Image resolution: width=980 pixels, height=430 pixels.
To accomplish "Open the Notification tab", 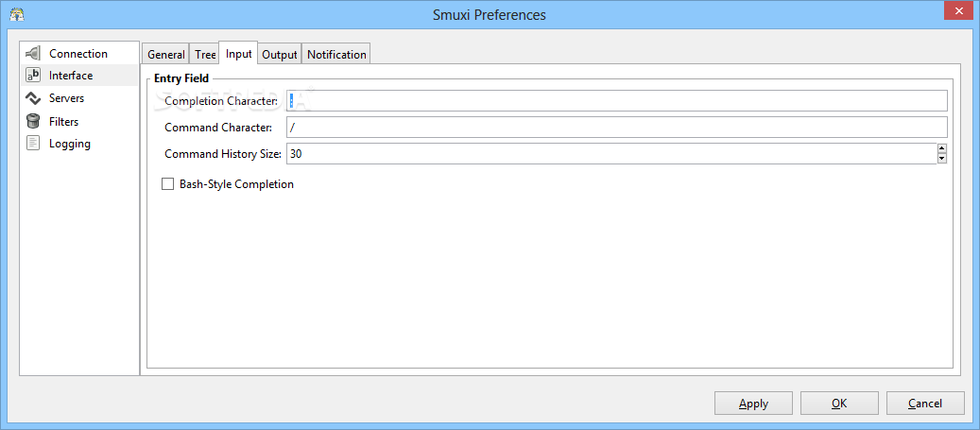I will click(x=336, y=55).
